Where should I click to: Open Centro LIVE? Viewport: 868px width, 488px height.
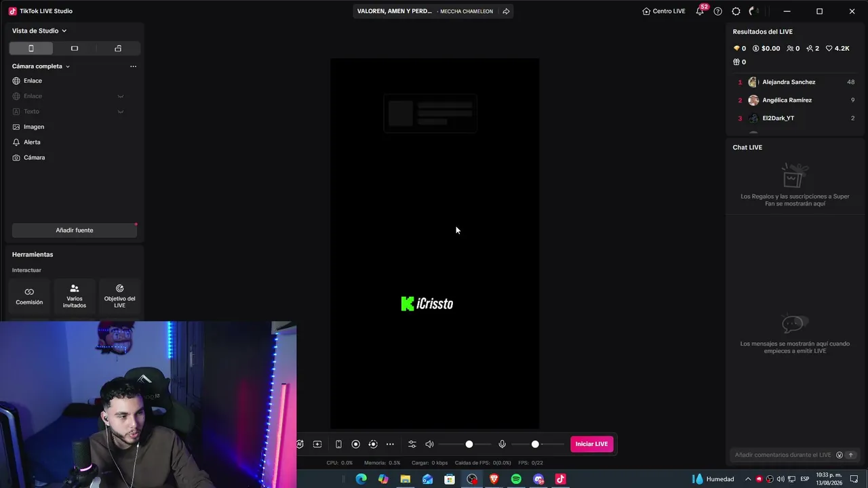664,11
